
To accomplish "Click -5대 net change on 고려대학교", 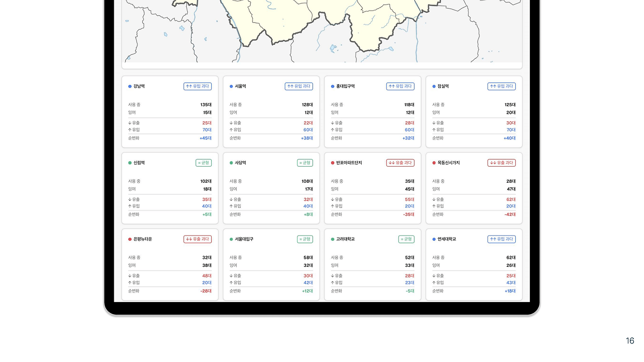I will click(410, 291).
